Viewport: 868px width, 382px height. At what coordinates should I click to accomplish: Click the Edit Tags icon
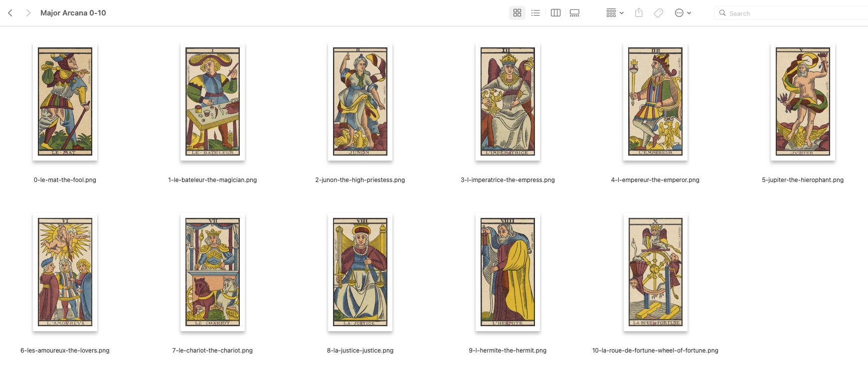pyautogui.click(x=658, y=13)
